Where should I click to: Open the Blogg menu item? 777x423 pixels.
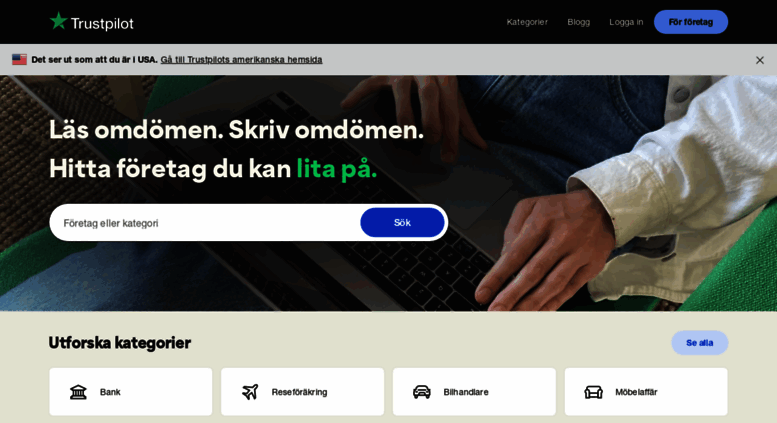point(578,22)
